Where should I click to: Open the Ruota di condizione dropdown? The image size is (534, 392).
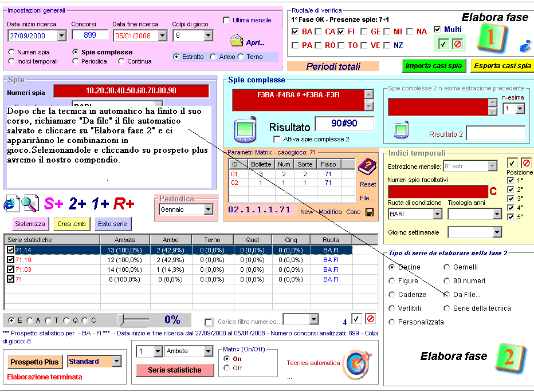pyautogui.click(x=438, y=214)
